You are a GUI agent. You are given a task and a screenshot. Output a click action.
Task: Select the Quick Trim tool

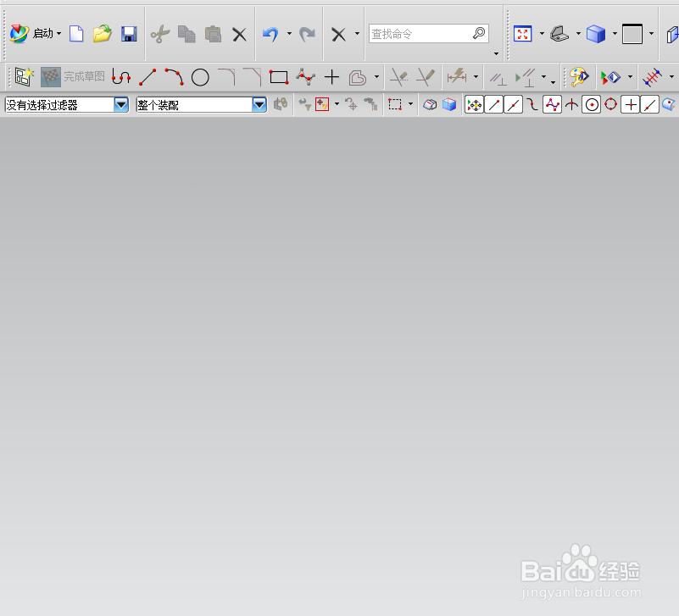point(398,77)
